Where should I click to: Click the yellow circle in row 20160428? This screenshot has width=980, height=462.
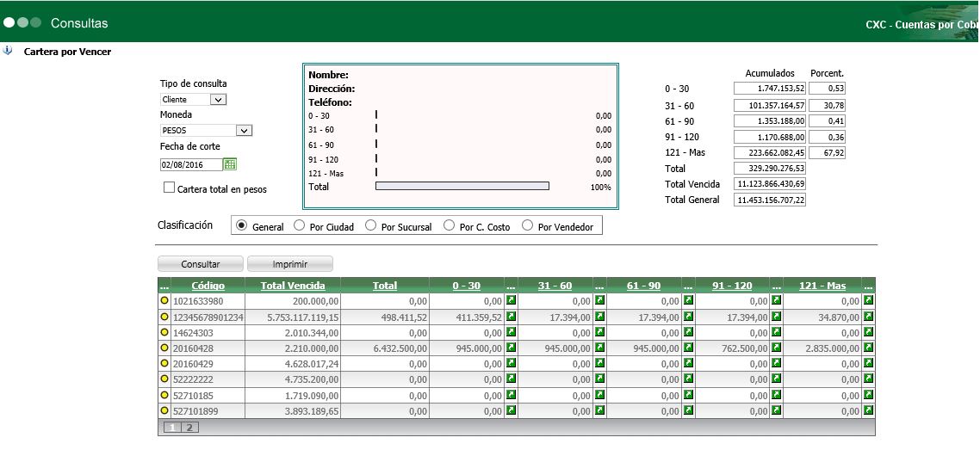(x=165, y=348)
